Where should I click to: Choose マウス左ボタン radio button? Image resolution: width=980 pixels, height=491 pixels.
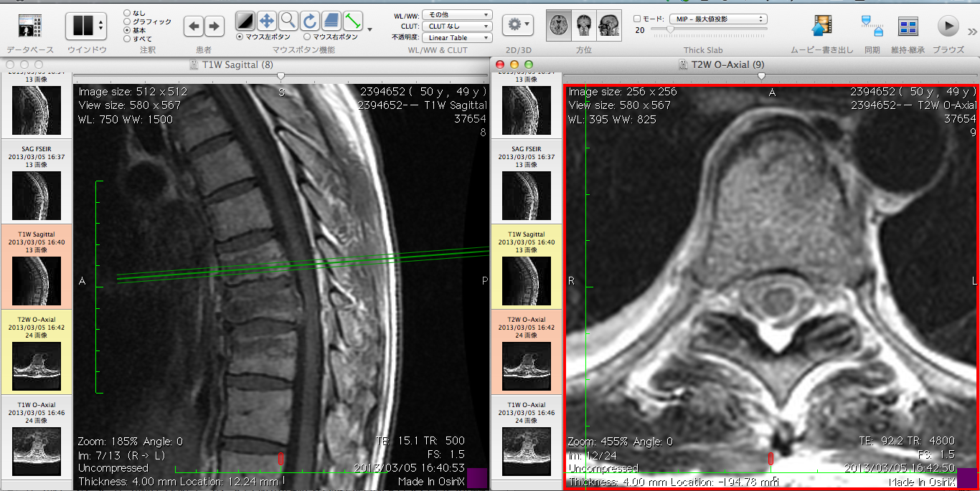(x=240, y=37)
